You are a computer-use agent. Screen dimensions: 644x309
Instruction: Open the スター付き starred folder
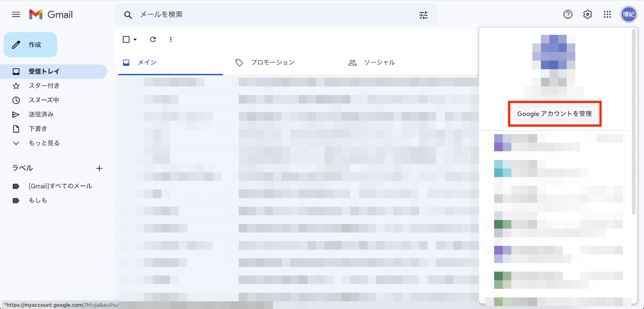(44, 86)
